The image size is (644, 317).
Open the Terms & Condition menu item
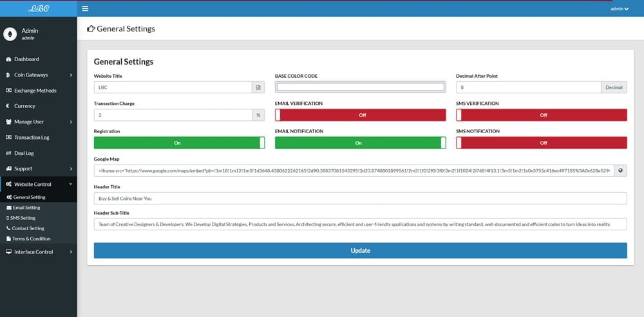click(31, 239)
